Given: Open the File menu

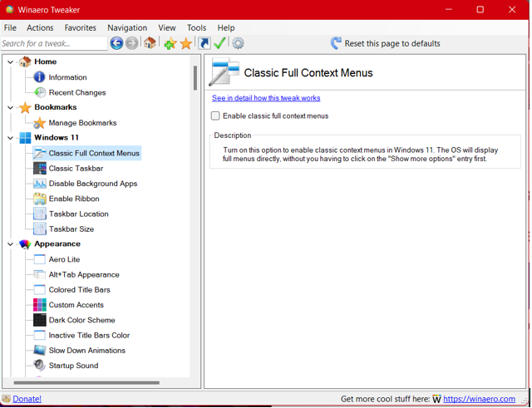Looking at the screenshot, I should [10, 27].
